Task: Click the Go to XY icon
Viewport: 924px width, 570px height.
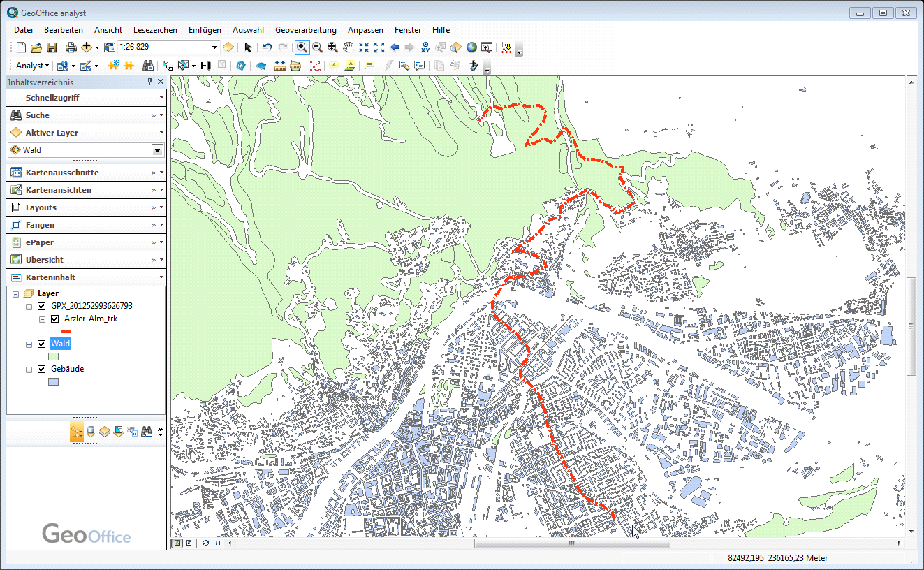Action: pyautogui.click(x=425, y=47)
